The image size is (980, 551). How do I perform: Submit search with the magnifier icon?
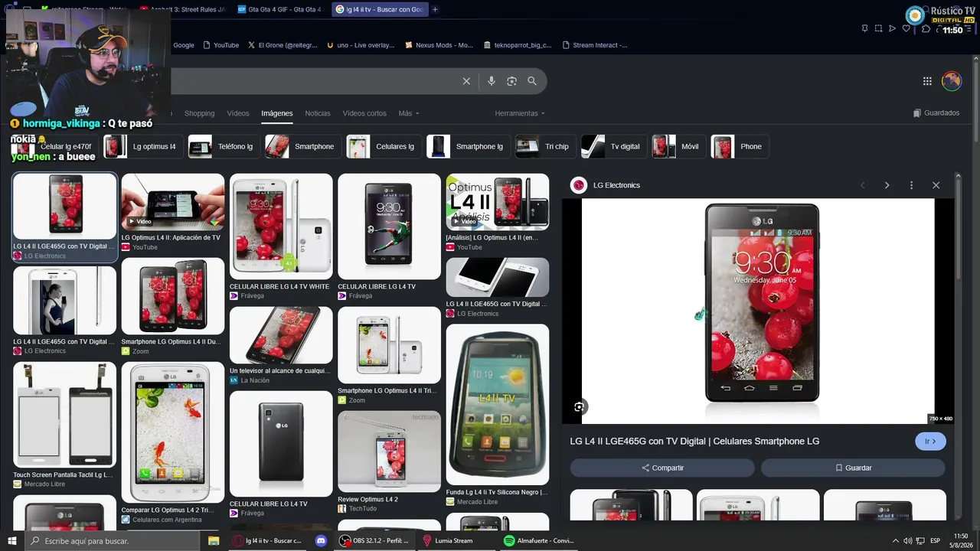[x=532, y=81]
